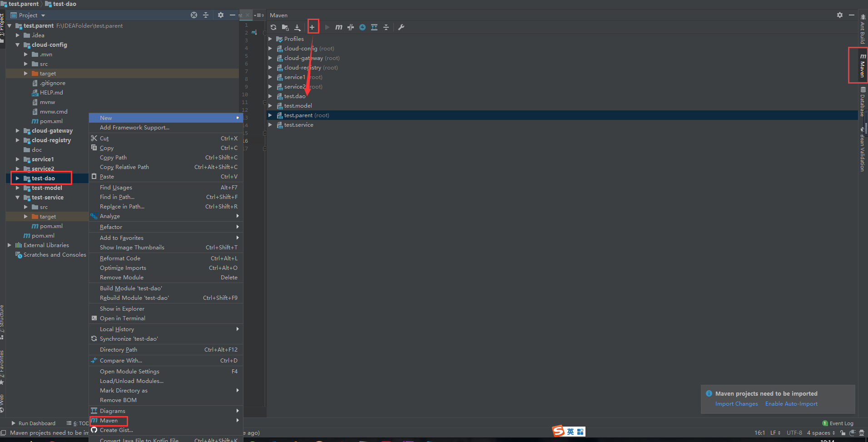Screen dimensions: 868x442
Task: Select test-dao module in Project tree
Action: [43, 179]
